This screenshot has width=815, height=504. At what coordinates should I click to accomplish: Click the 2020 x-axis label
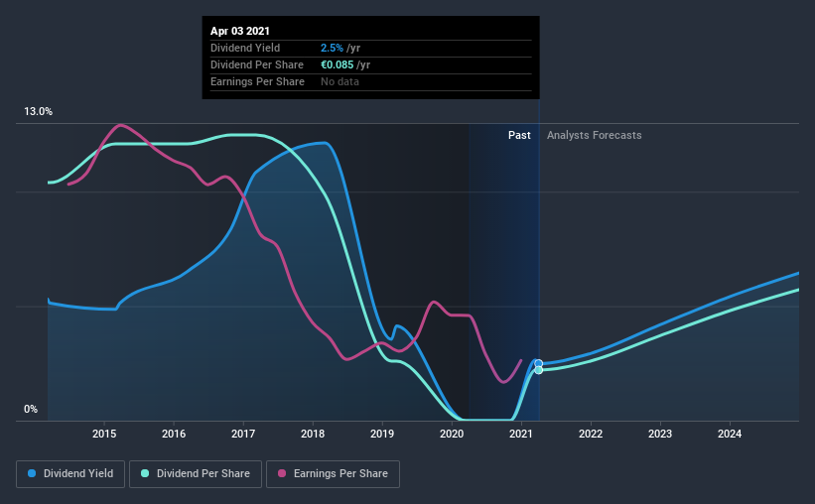tap(452, 434)
